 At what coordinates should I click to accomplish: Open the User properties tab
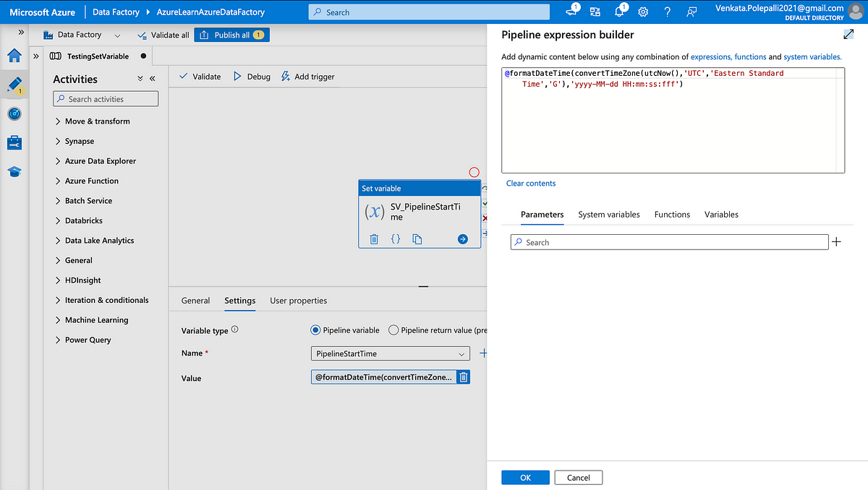coord(298,301)
